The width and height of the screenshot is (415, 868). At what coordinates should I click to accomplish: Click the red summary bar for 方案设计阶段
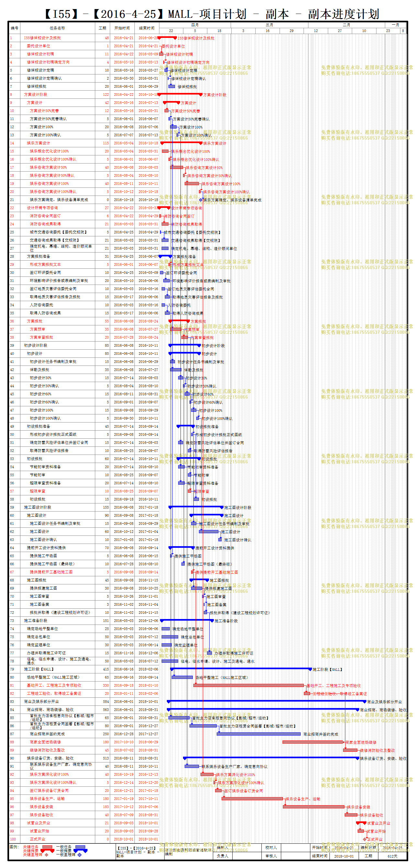180,94
